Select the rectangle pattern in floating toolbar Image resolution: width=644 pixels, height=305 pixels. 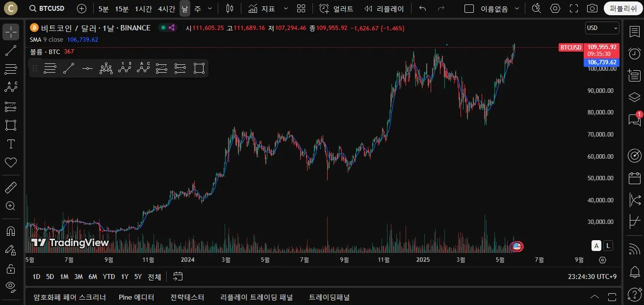[199, 69]
